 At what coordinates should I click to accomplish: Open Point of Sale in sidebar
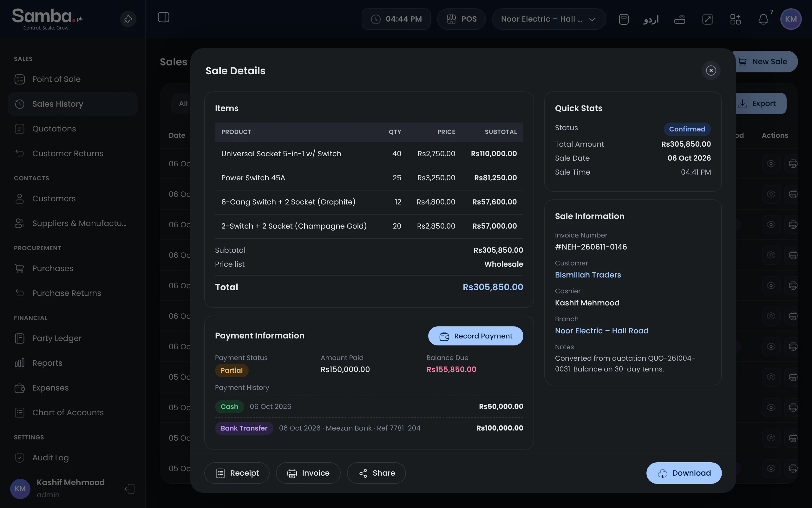point(72,79)
